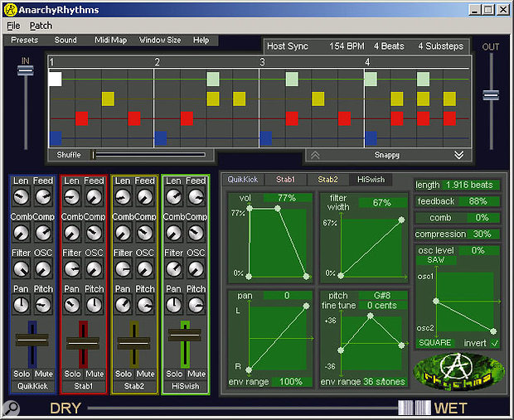Click the Midi Map button
Screen dimensions: 514x420
(x=111, y=41)
